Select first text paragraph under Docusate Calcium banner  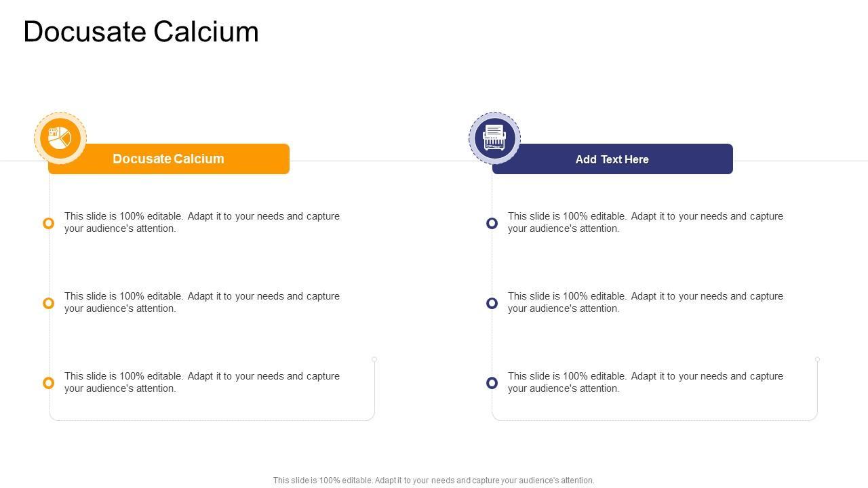coord(202,222)
